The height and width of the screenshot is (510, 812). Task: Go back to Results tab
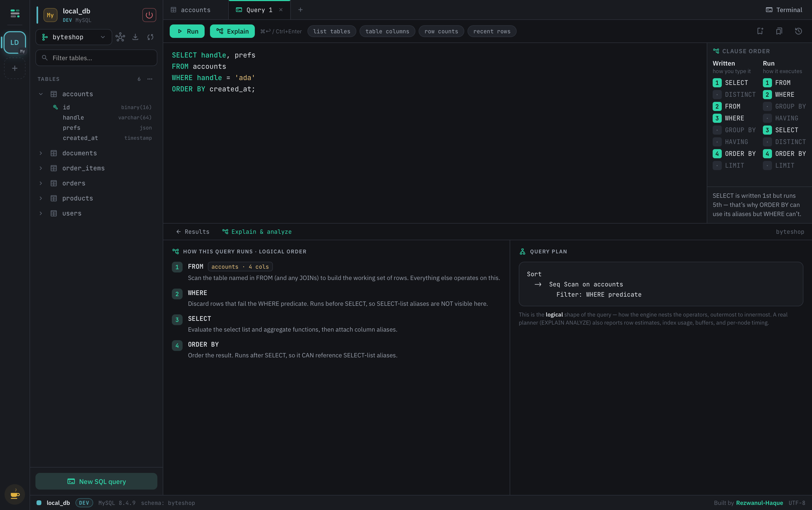click(193, 232)
